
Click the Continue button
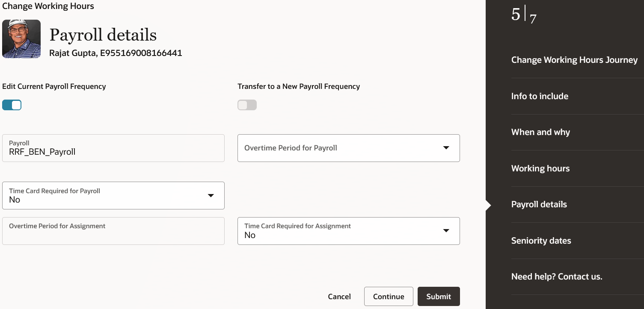389,297
